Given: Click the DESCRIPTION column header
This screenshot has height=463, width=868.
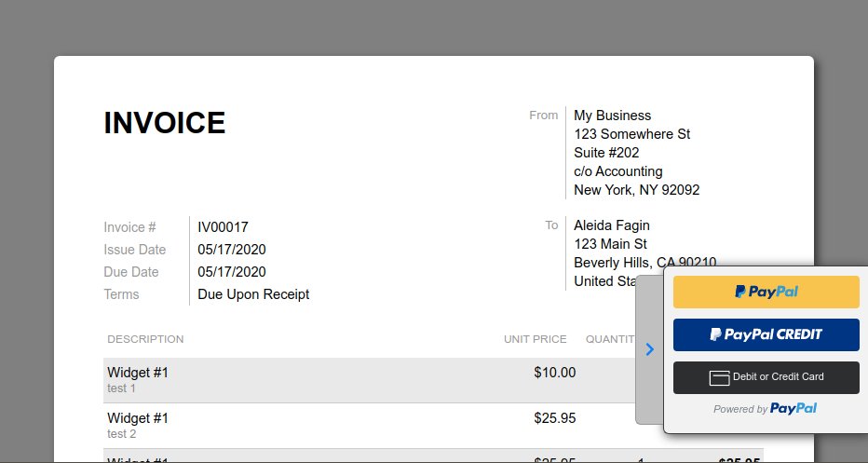Looking at the screenshot, I should click(145, 339).
